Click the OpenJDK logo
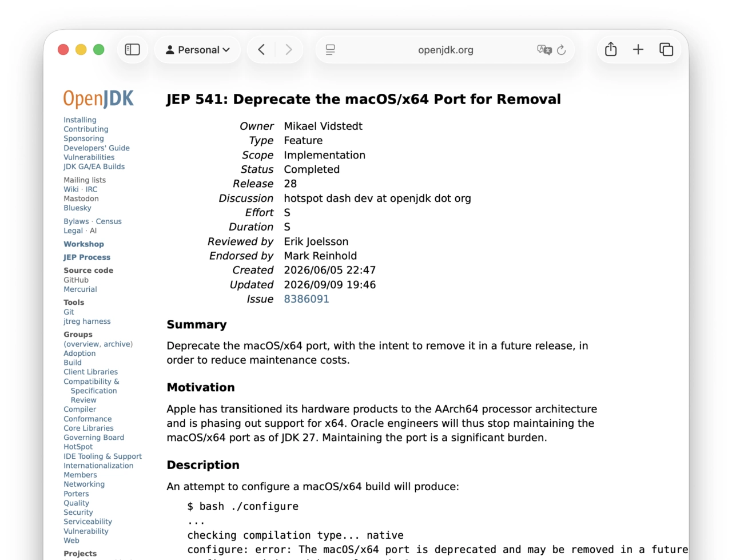 point(98,99)
